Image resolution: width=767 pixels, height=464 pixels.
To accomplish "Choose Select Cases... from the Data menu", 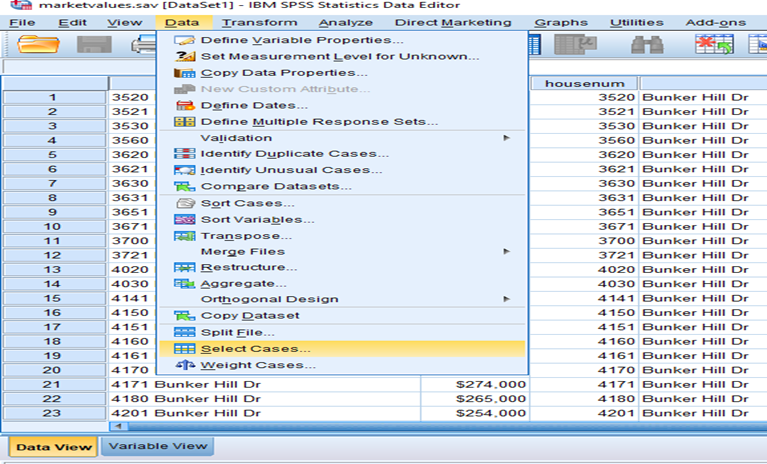I will tap(342, 349).
